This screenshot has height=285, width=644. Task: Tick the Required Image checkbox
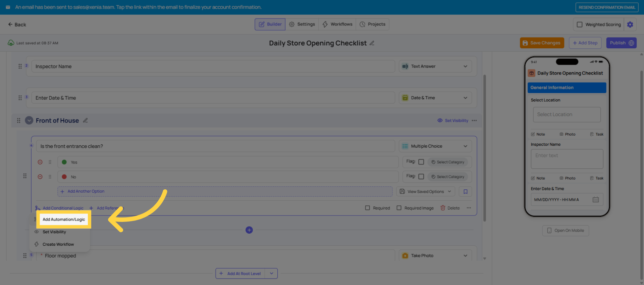tap(399, 208)
